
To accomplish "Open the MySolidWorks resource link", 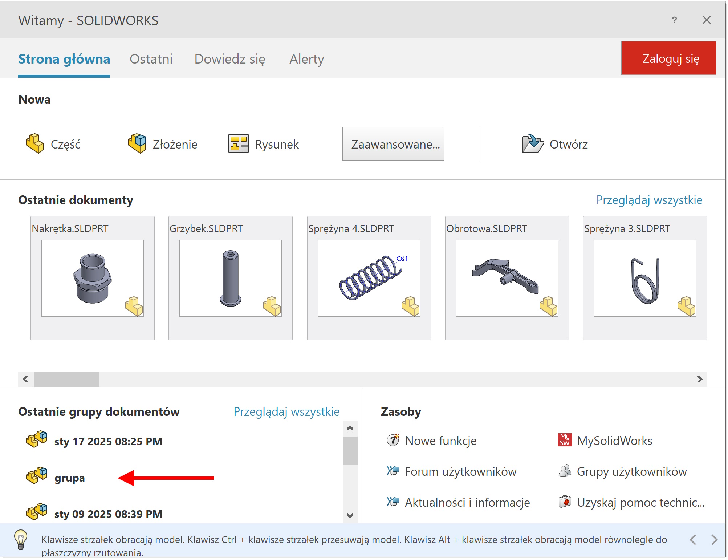I will point(615,441).
